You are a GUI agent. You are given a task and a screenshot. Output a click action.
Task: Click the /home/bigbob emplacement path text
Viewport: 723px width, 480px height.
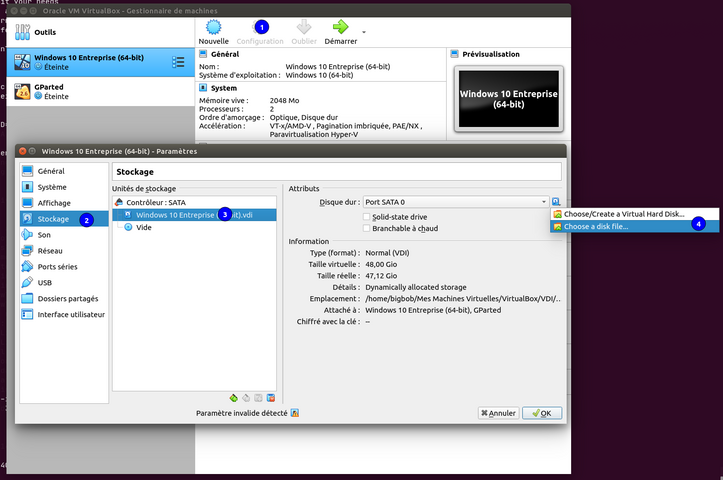pyautogui.click(x=463, y=299)
